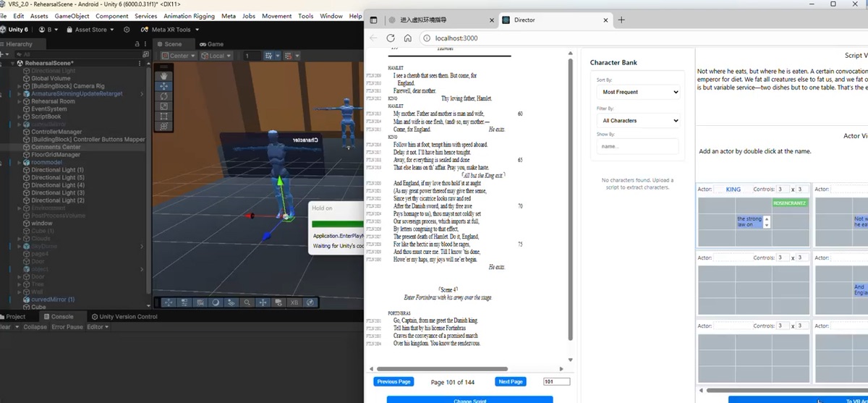Click the Change Script button

point(469,399)
